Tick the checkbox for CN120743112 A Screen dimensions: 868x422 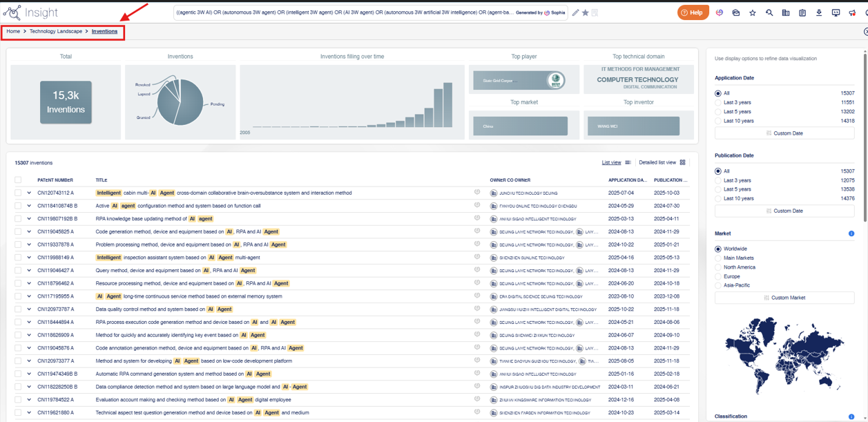18,193
